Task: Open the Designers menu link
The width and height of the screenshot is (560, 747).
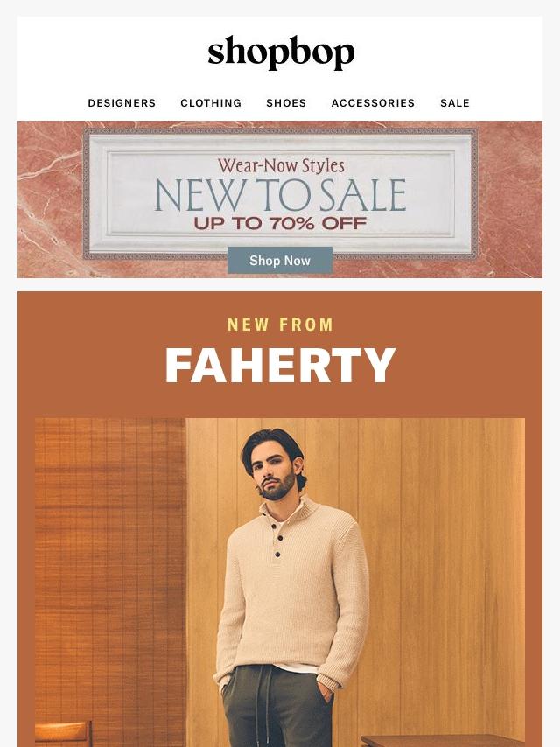Action: pyautogui.click(x=122, y=103)
